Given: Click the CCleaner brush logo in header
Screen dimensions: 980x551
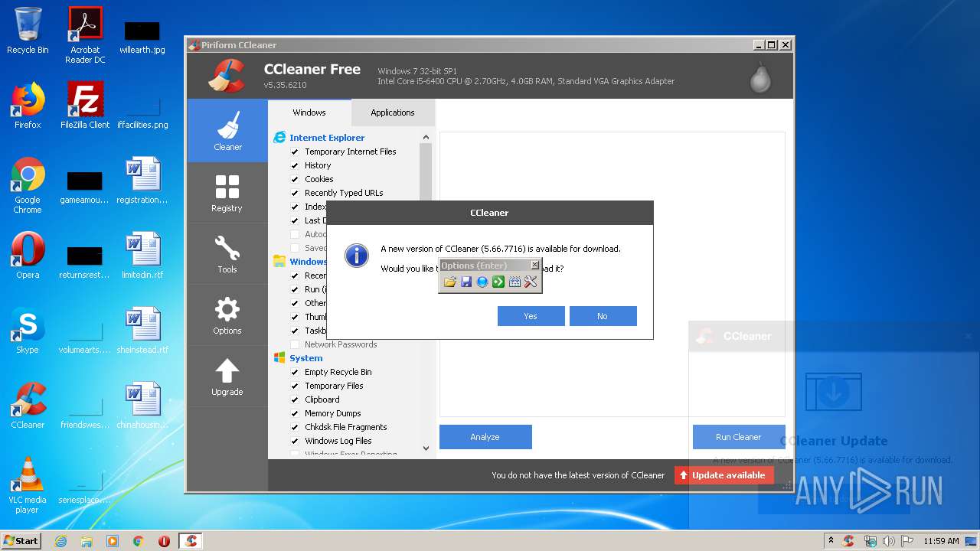Looking at the screenshot, I should coord(226,75).
